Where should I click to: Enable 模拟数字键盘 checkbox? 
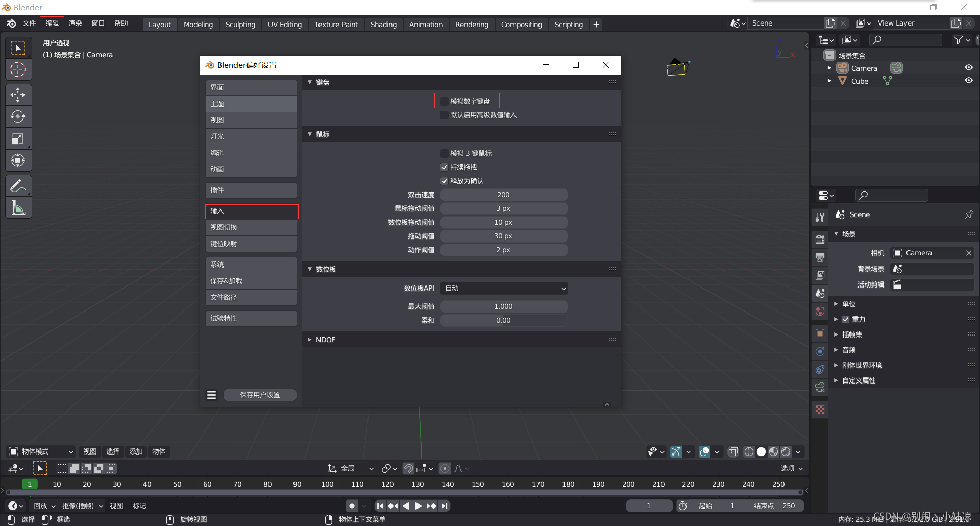coord(444,101)
